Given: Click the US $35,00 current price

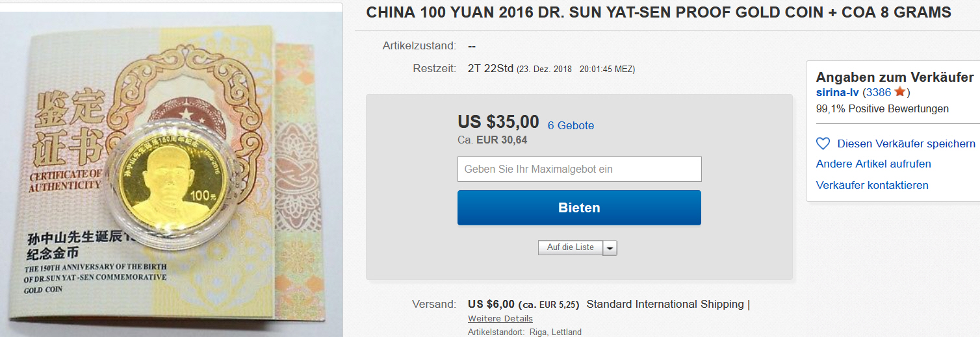Looking at the screenshot, I should pos(498,121).
